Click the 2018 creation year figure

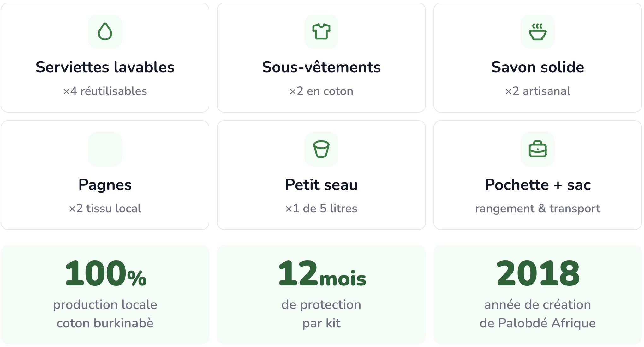click(x=538, y=273)
